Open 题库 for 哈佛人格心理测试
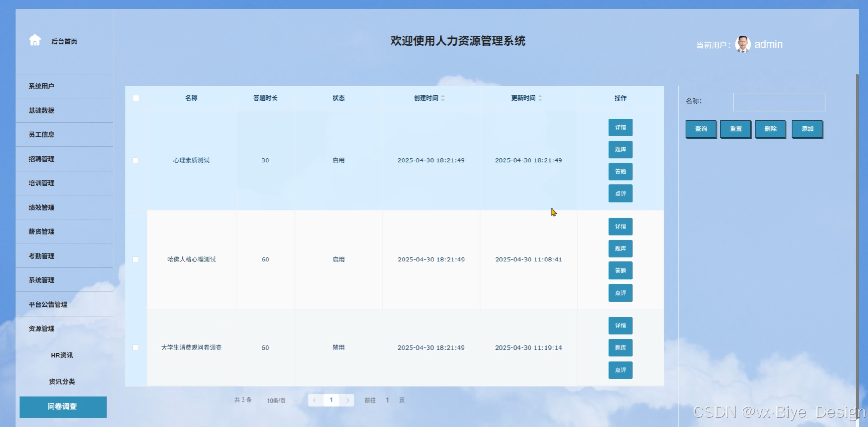 coord(620,249)
